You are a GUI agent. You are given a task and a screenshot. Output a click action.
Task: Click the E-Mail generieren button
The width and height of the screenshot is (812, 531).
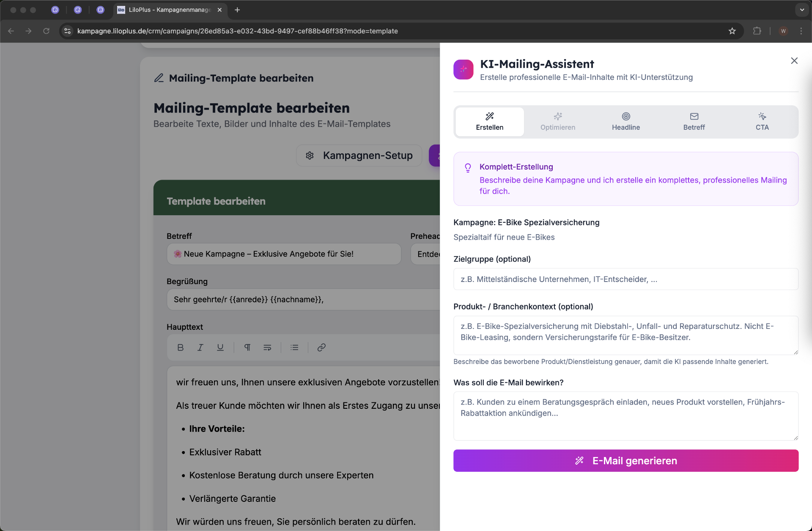coord(626,461)
